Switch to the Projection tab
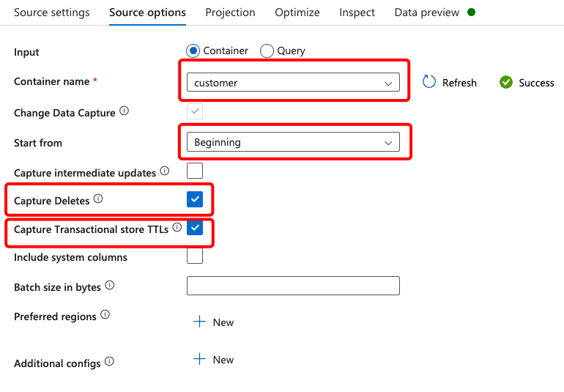 [230, 12]
